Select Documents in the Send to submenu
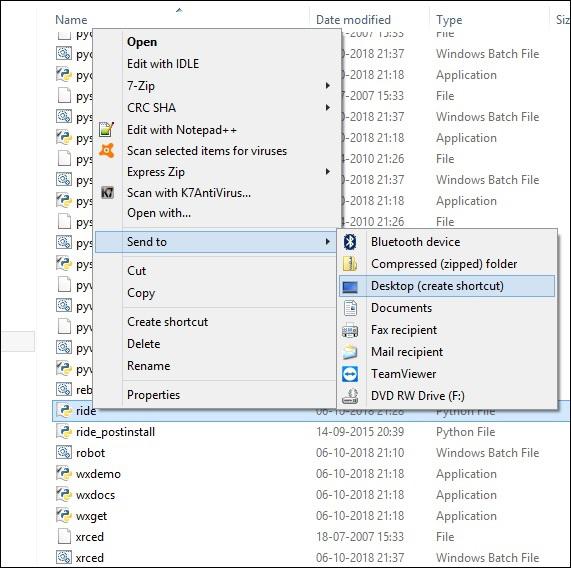 (x=401, y=308)
